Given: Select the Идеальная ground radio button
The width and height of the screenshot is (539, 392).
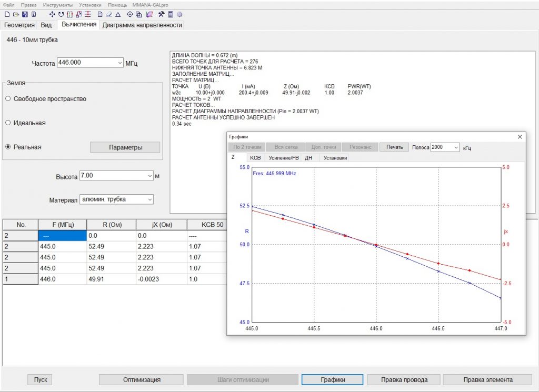Looking at the screenshot, I should tap(8, 123).
